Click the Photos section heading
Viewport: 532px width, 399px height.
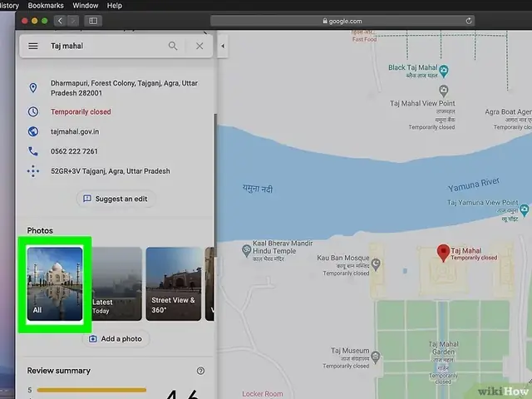coord(40,231)
